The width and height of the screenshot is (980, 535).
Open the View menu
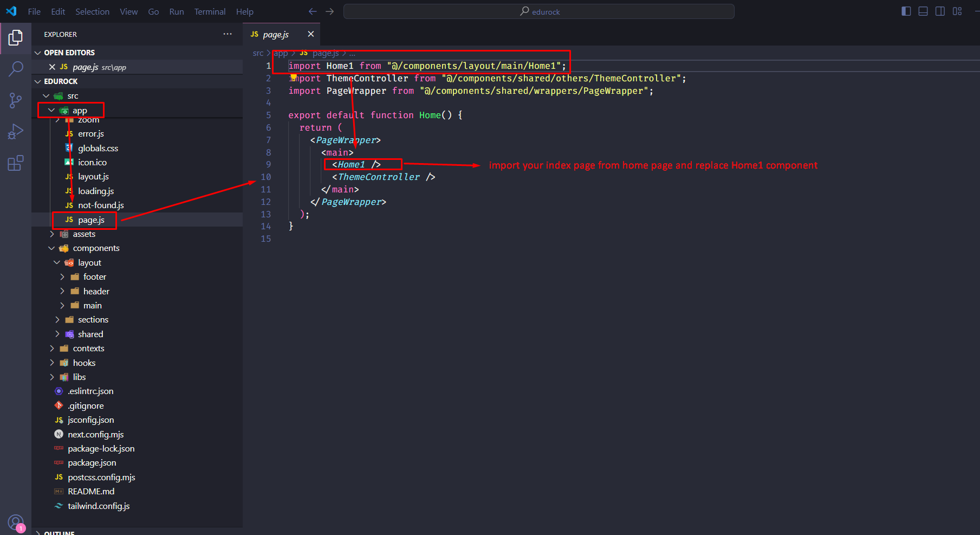point(129,11)
